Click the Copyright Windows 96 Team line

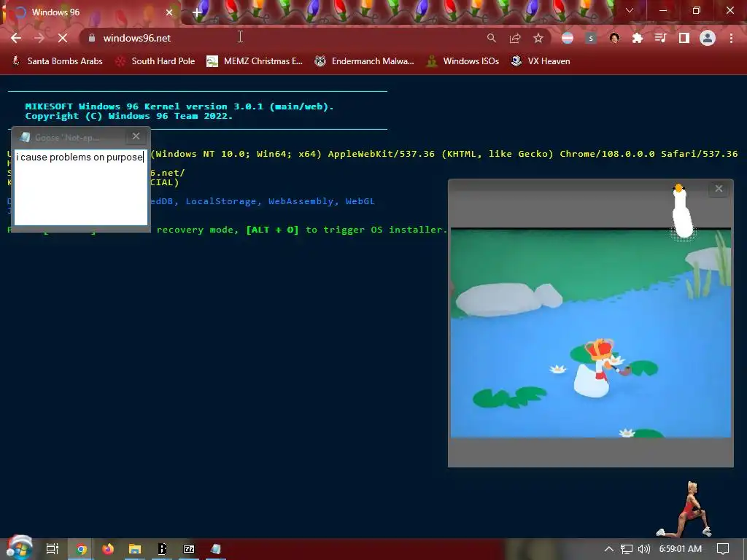(128, 116)
